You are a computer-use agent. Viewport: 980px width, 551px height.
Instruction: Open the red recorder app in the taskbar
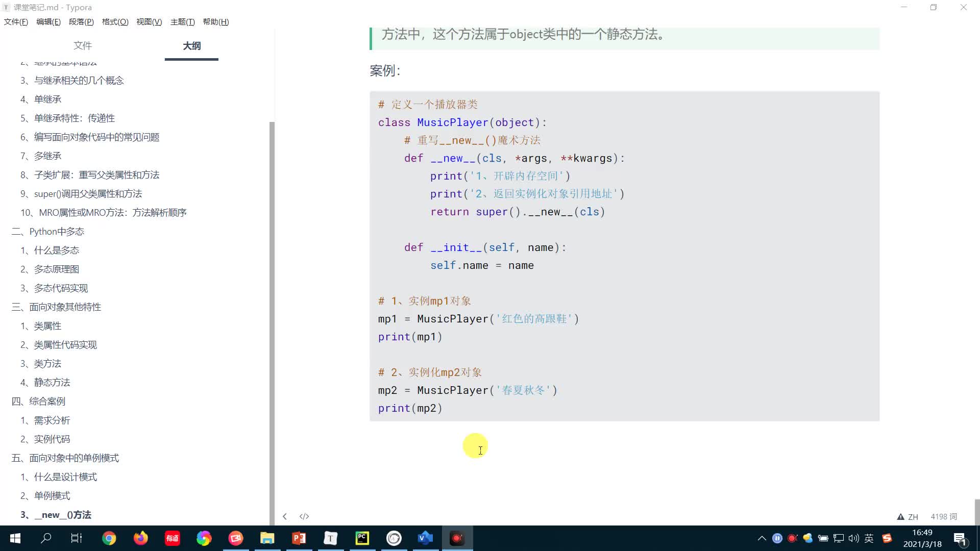[x=236, y=538]
